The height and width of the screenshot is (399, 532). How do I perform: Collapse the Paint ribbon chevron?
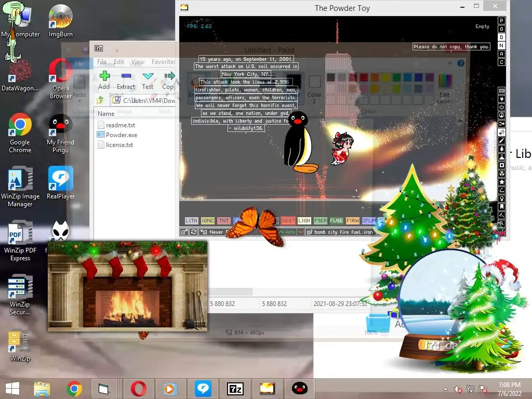pyautogui.click(x=450, y=63)
